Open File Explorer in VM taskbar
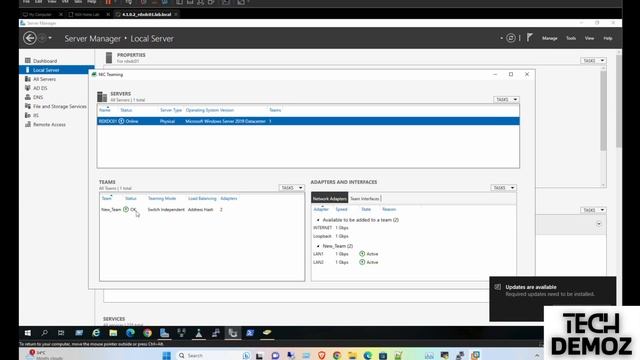640x360 pixels. pyautogui.click(x=113, y=333)
